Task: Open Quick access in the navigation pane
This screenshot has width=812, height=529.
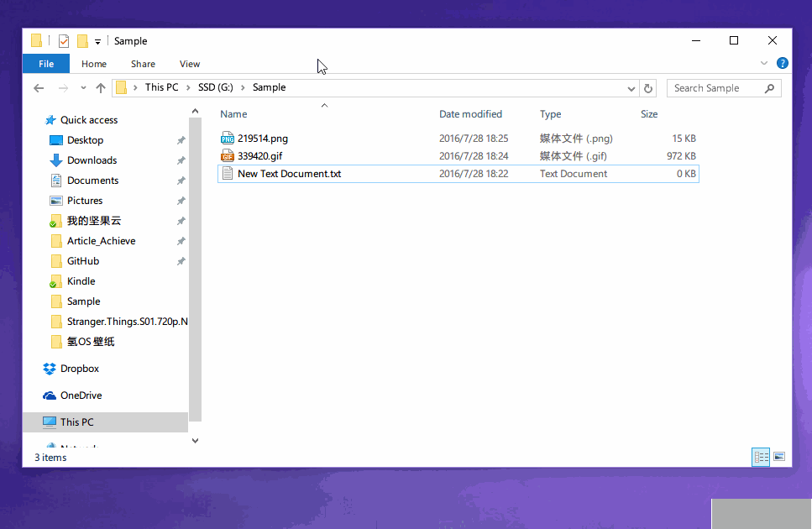Action: [x=89, y=120]
